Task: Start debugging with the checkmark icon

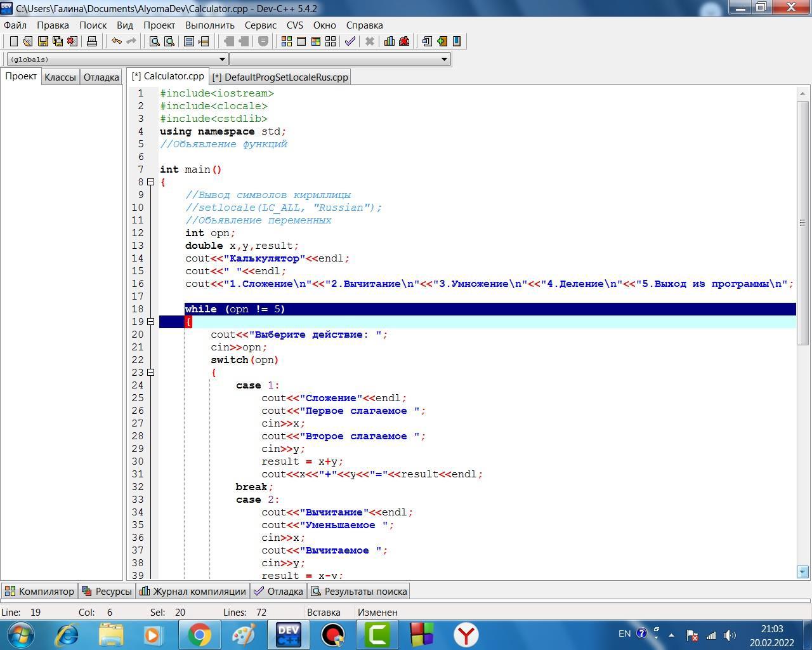Action: [350, 41]
